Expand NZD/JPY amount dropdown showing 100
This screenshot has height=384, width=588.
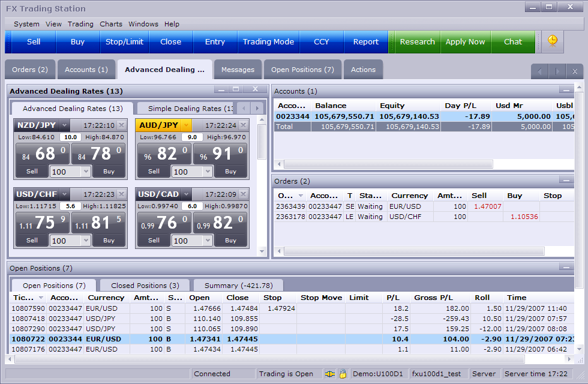(86, 172)
